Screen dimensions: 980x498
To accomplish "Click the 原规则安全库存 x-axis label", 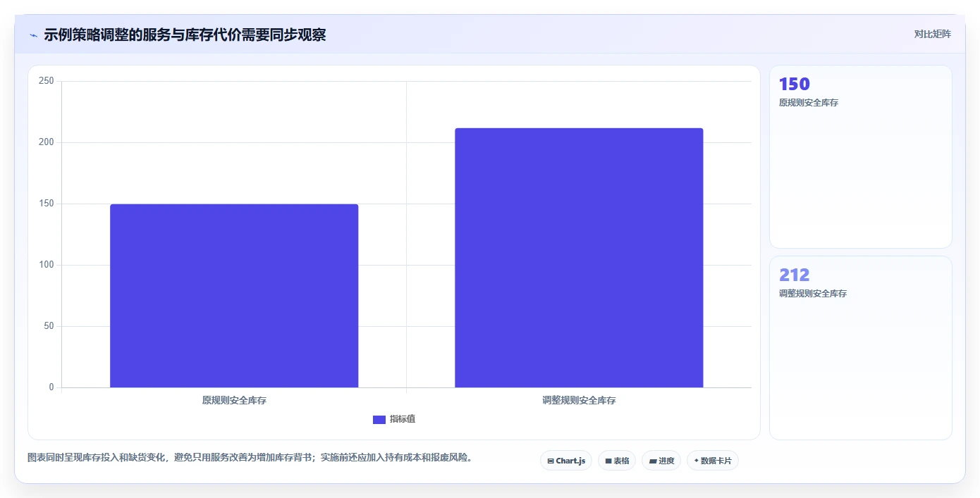I will [x=234, y=400].
